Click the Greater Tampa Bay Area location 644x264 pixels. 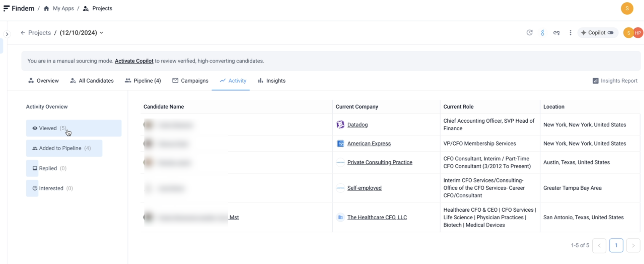click(572, 188)
